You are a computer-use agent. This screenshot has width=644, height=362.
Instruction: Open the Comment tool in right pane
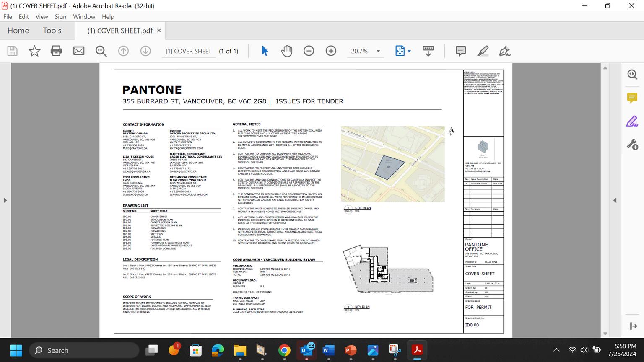(x=632, y=98)
